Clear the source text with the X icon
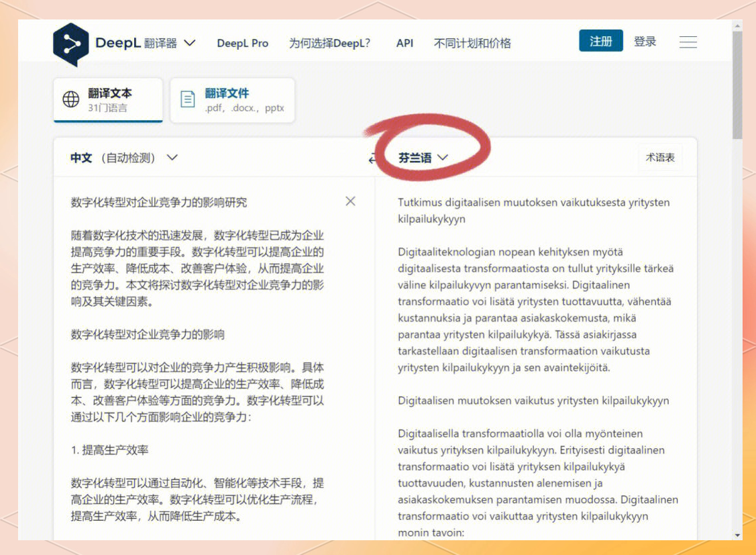The height and width of the screenshot is (555, 756). pos(350,201)
